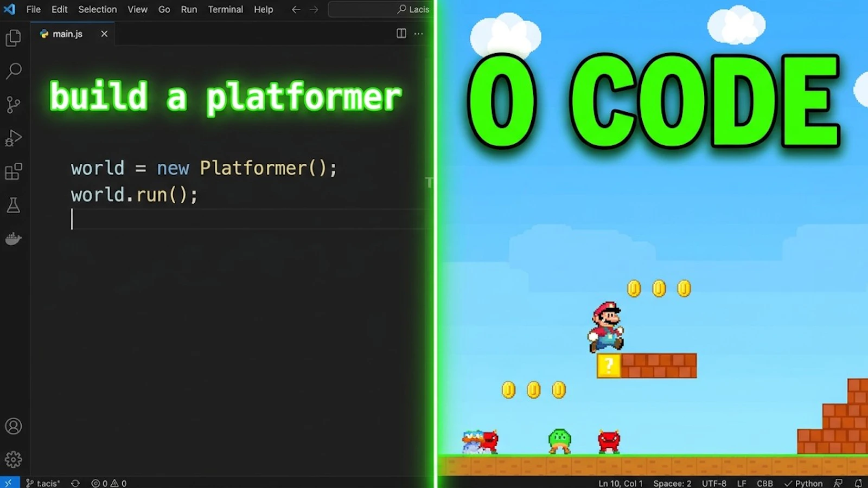Screen dimensions: 868x488
Task: Open the Help menu
Action: tap(264, 9)
